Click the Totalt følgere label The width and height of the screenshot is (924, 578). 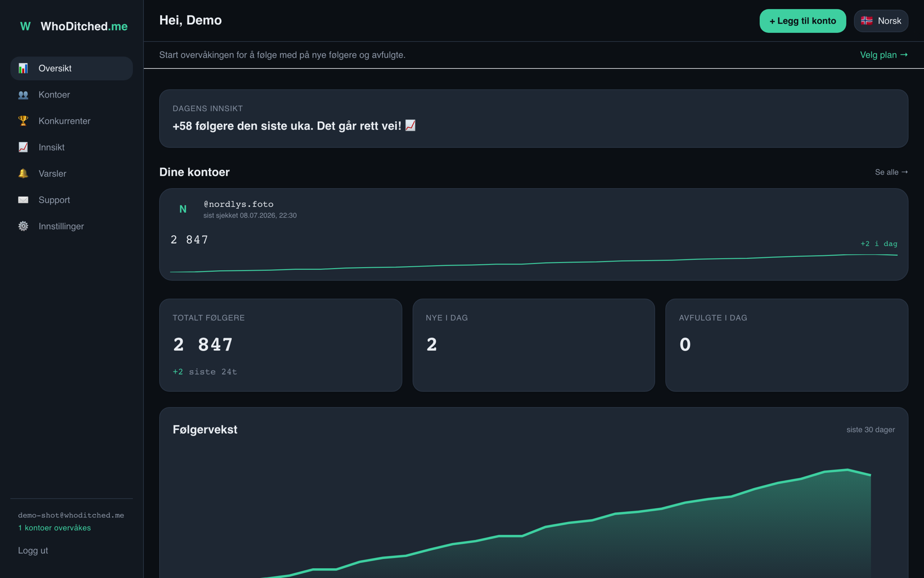[x=208, y=318]
